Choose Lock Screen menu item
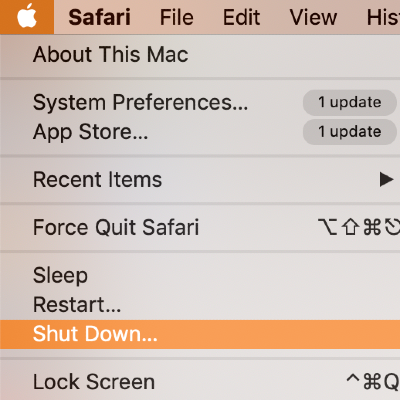The height and width of the screenshot is (400, 400). 200,382
